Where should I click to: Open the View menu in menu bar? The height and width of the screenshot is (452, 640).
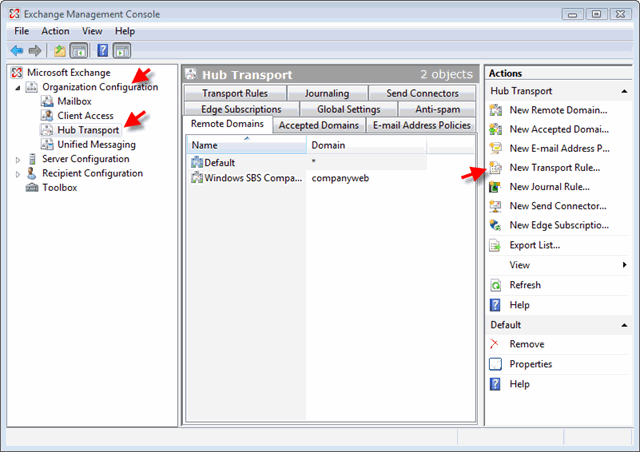coord(92,31)
